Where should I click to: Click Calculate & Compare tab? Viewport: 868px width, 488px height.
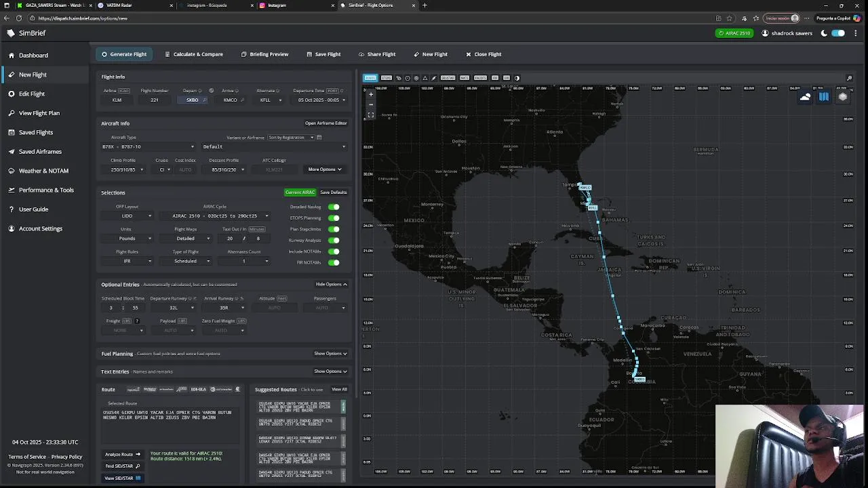pyautogui.click(x=194, y=54)
